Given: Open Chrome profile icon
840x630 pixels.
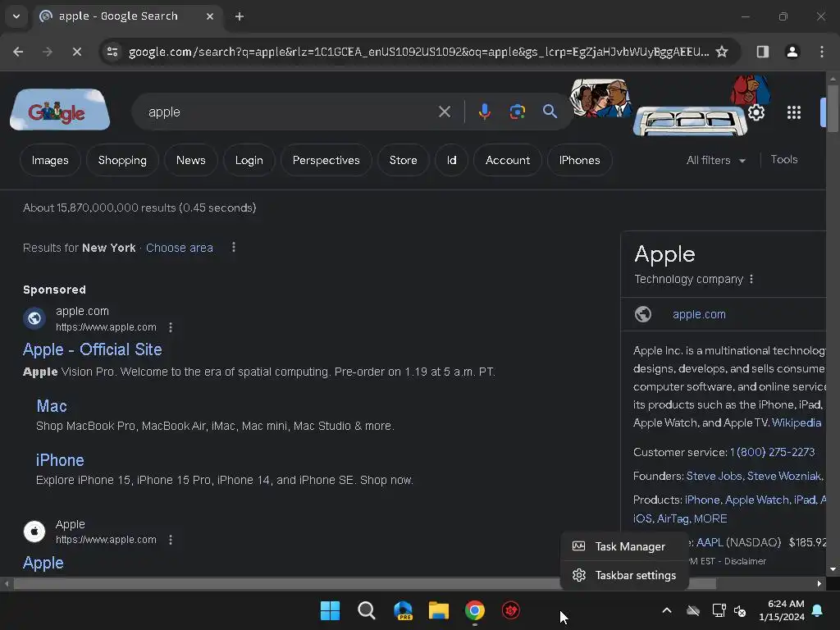Looking at the screenshot, I should 792,52.
